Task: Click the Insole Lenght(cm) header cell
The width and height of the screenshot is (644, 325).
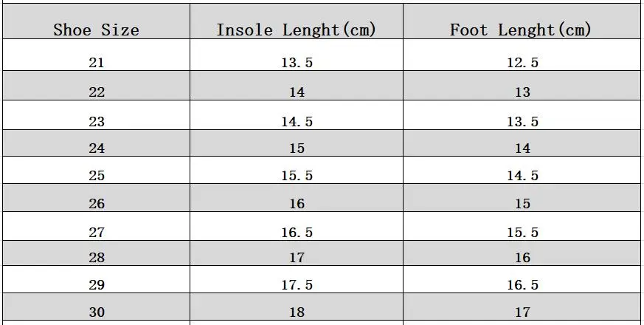Action: click(x=296, y=30)
